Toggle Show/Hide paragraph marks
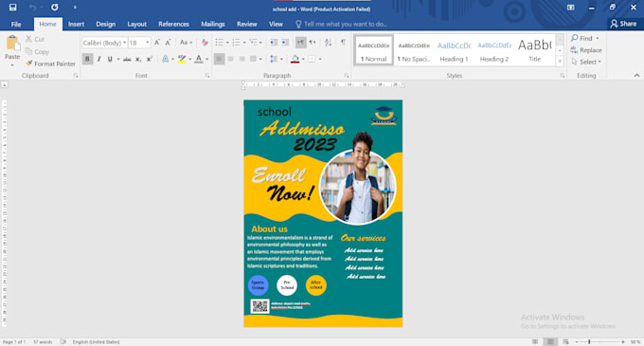The height and width of the screenshot is (346, 644). pyautogui.click(x=343, y=43)
